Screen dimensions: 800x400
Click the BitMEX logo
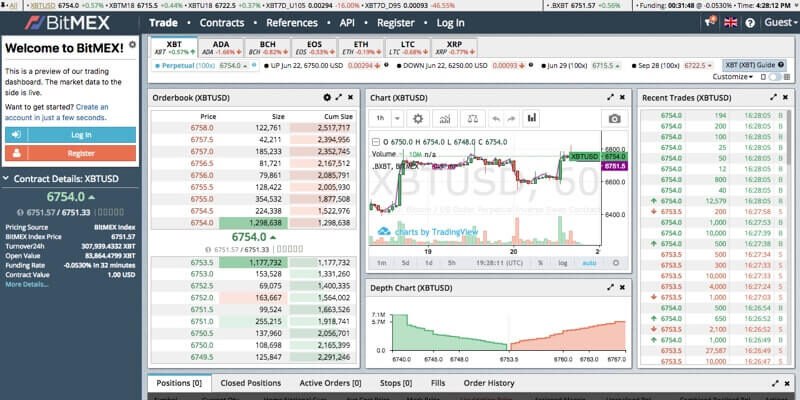pyautogui.click(x=67, y=23)
